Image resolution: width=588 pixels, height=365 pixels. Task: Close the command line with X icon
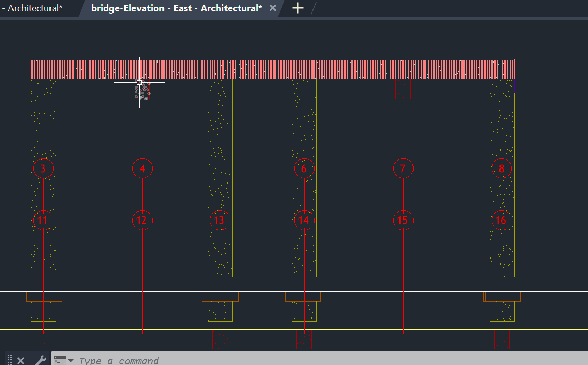(21, 360)
